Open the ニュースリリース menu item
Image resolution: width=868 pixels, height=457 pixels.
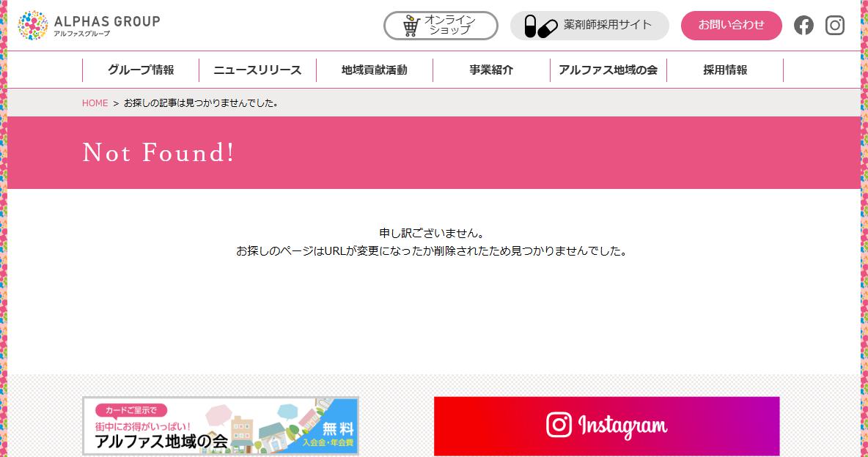(257, 70)
